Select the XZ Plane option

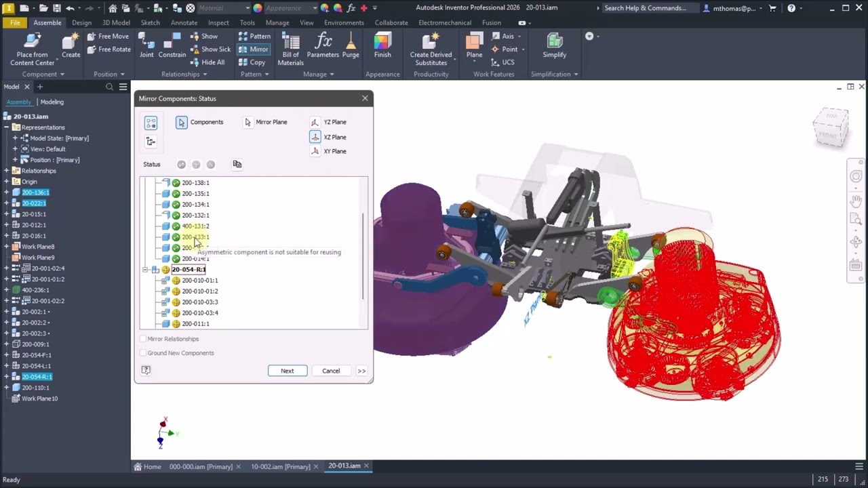[x=328, y=137]
